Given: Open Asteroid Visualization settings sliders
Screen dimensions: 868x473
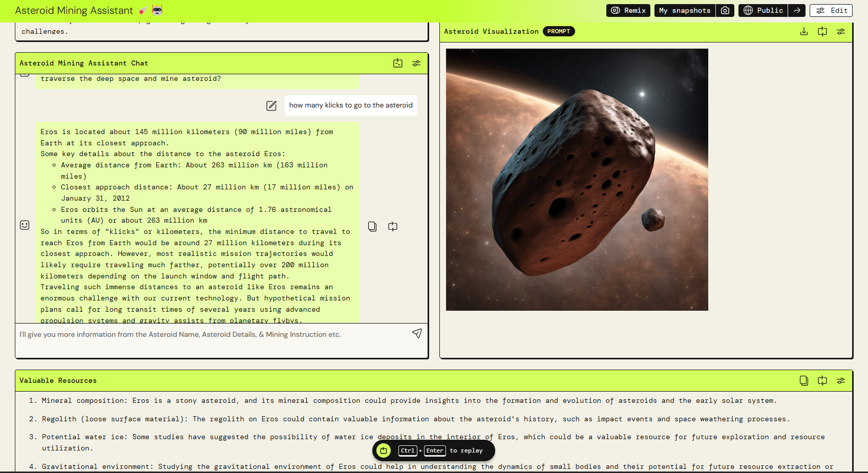Looking at the screenshot, I should tap(841, 32).
